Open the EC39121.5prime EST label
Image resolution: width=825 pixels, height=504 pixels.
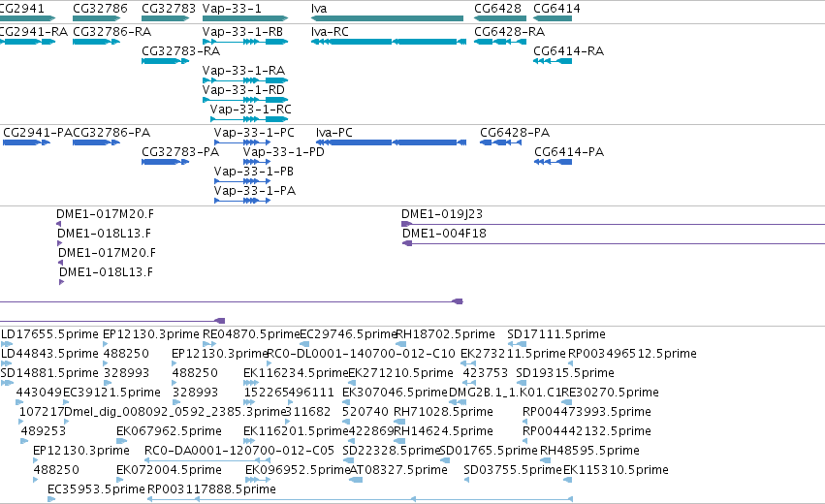[111, 393]
